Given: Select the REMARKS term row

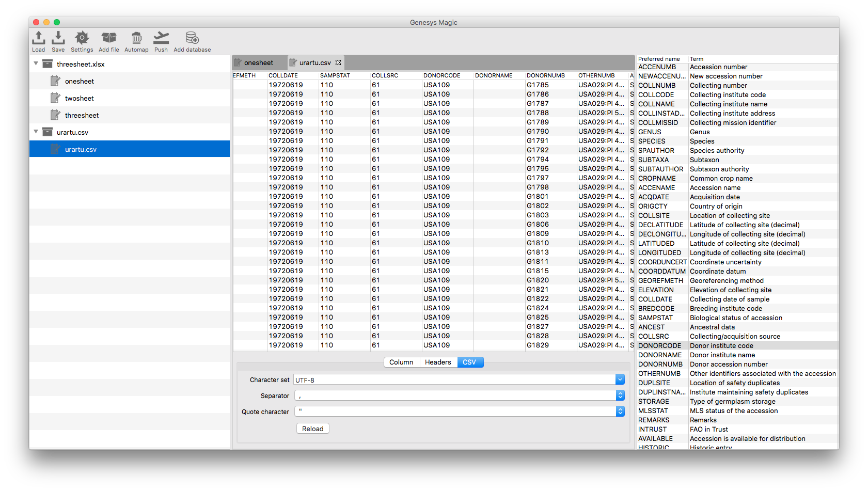Looking at the screenshot, I should pos(737,420).
